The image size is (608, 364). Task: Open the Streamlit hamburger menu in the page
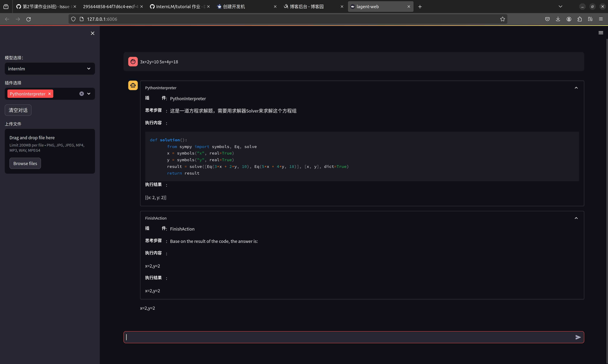[601, 33]
